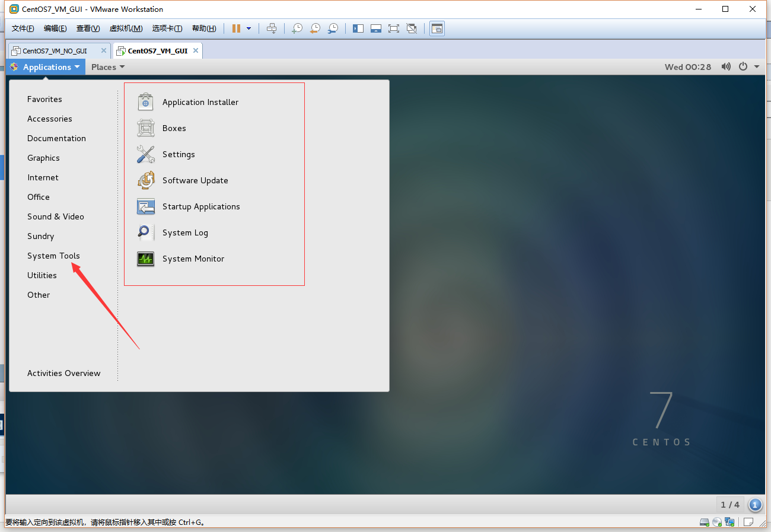
Task: Expand the Places menu
Action: (107, 67)
